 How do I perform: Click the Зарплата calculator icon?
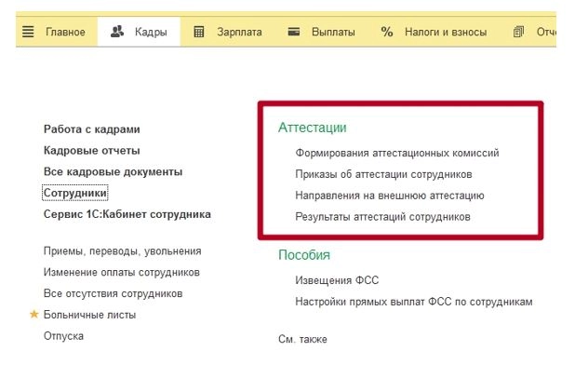click(199, 32)
